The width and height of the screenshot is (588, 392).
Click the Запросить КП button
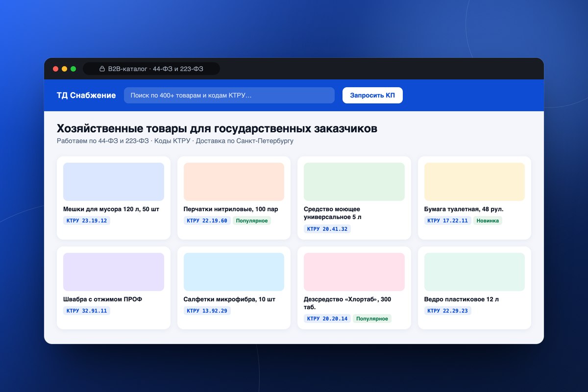372,96
